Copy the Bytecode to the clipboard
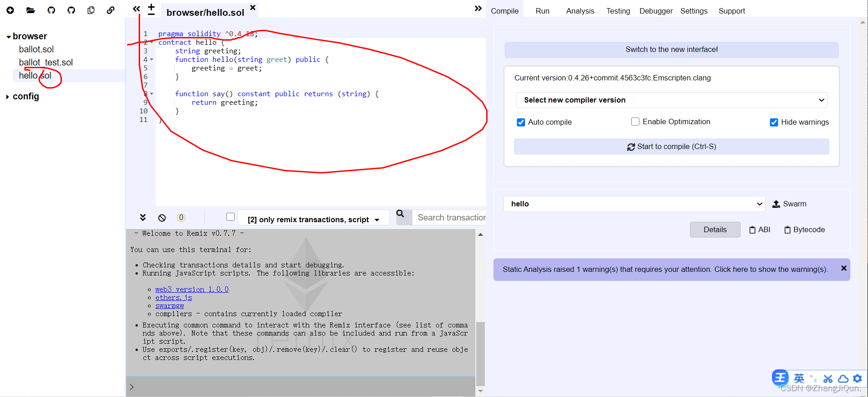Screen dimensions: 868x397 (805, 229)
